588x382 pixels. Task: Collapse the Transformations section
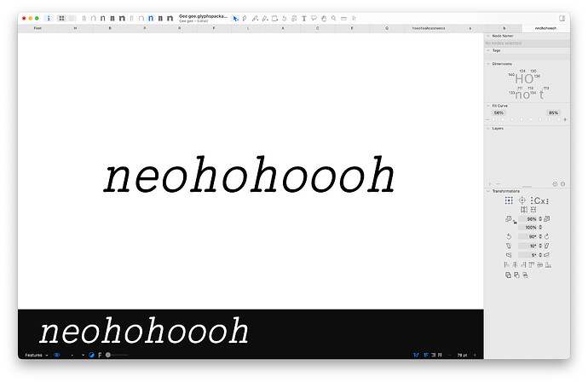(488, 191)
